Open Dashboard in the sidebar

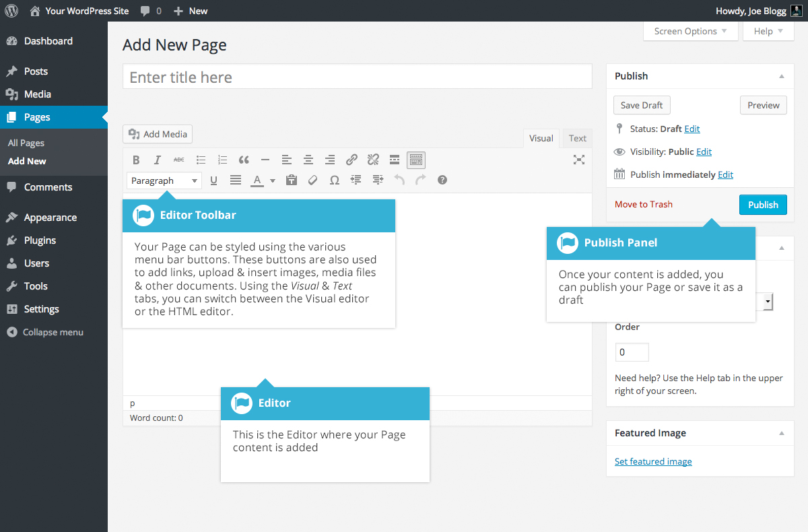click(54, 41)
